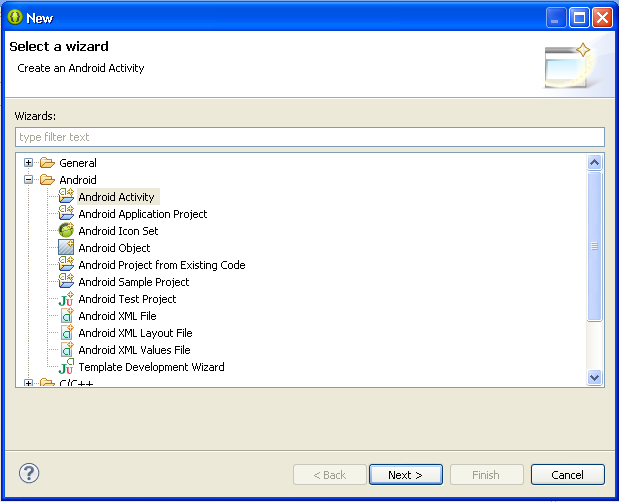Click the wizard list scrollbar thumb

click(x=594, y=246)
